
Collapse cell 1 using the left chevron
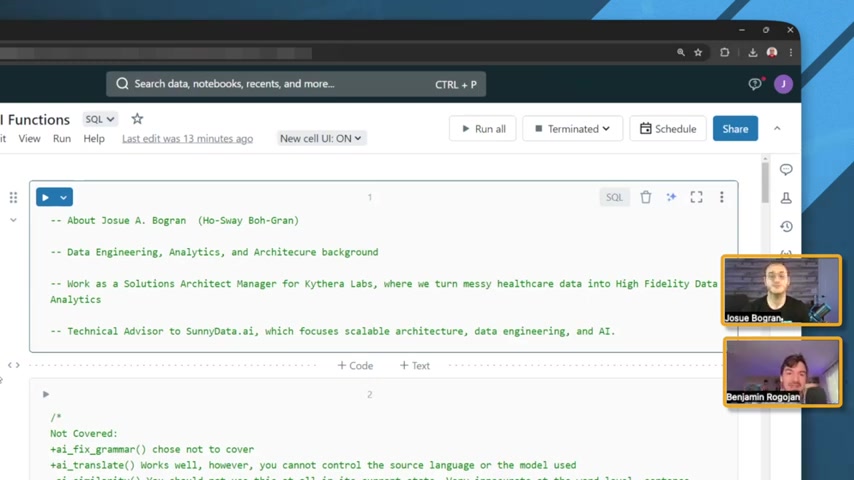pos(13,220)
